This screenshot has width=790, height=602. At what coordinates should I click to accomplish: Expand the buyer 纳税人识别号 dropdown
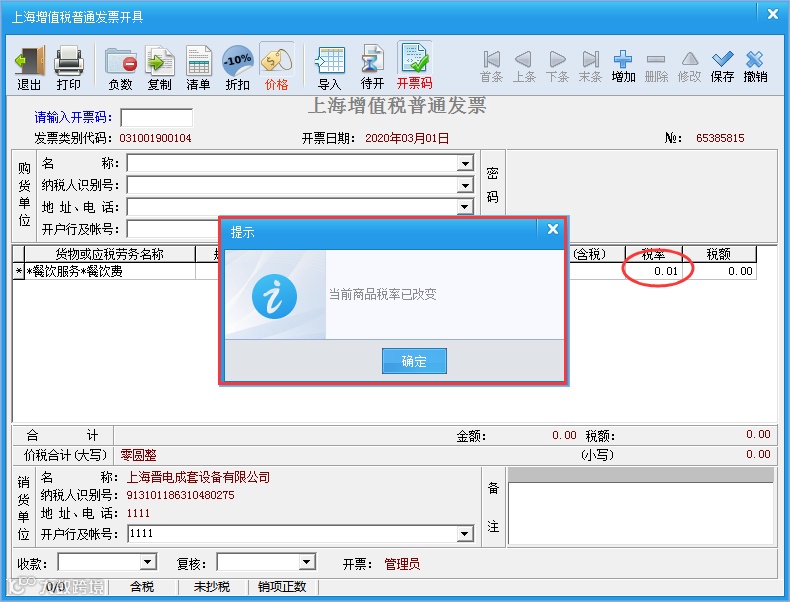pyautogui.click(x=465, y=185)
